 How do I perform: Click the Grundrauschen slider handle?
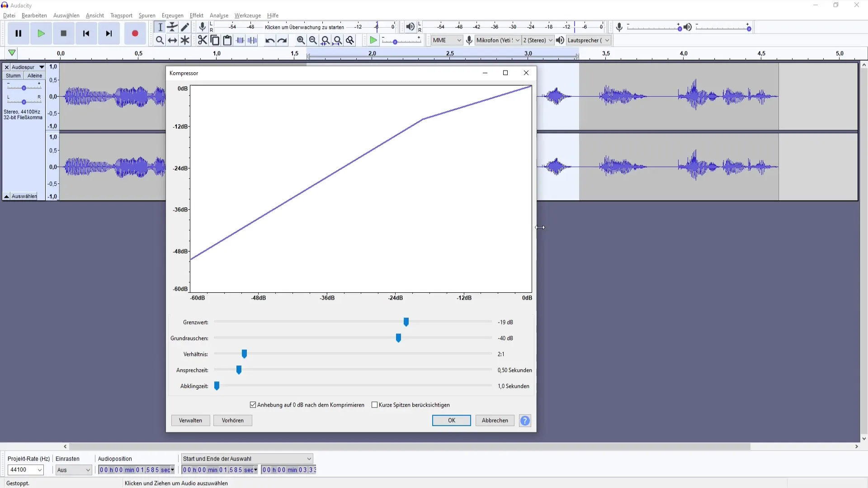click(398, 338)
